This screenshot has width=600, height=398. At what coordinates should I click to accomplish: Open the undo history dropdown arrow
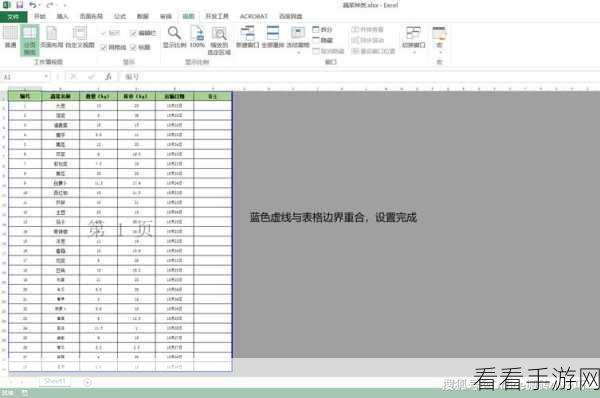pyautogui.click(x=40, y=5)
